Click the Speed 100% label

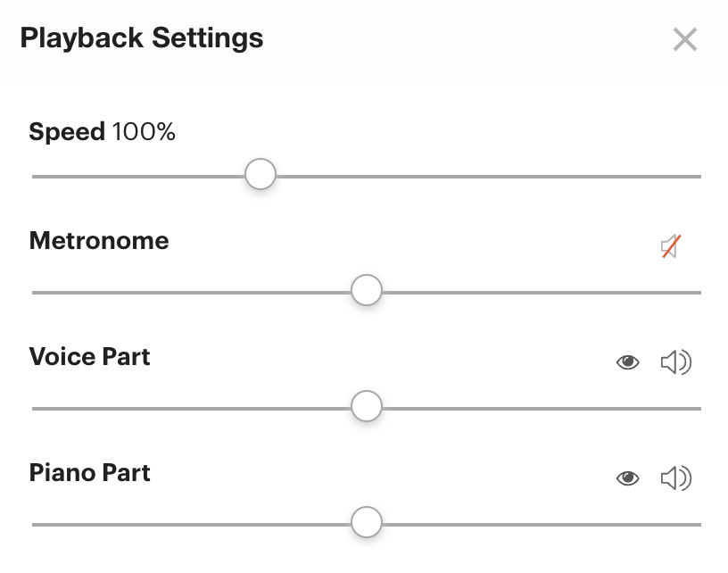[x=102, y=131]
